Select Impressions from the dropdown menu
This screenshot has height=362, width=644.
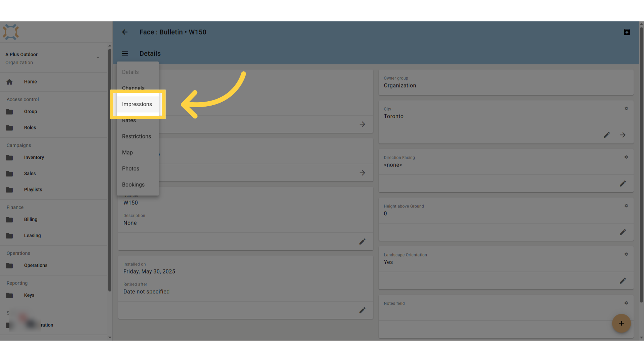(x=138, y=104)
